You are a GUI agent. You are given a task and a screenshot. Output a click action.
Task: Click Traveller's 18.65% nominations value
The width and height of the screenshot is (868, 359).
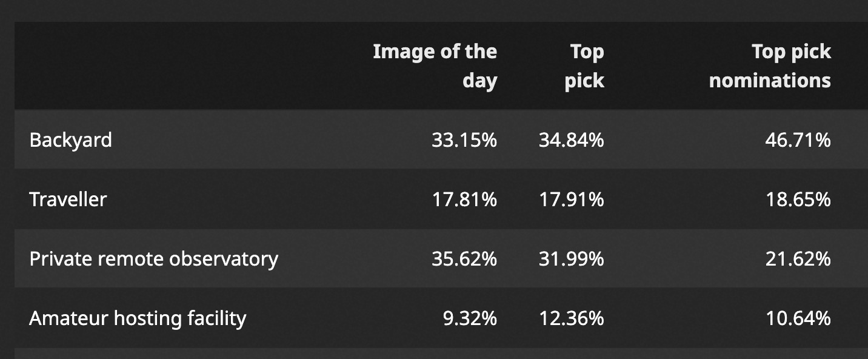coord(798,200)
